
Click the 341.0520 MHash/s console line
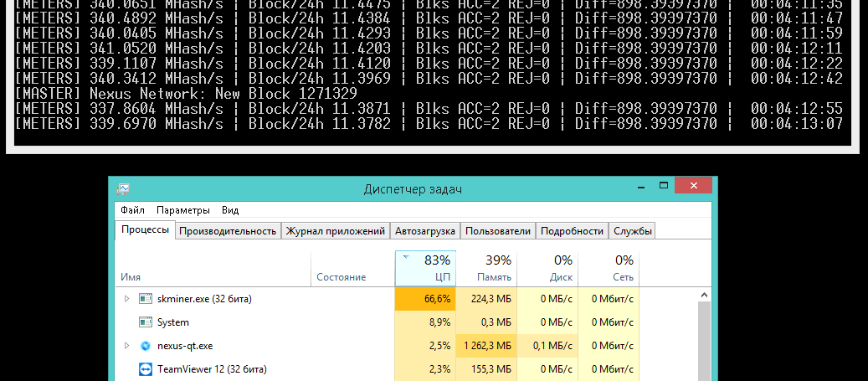click(x=429, y=49)
